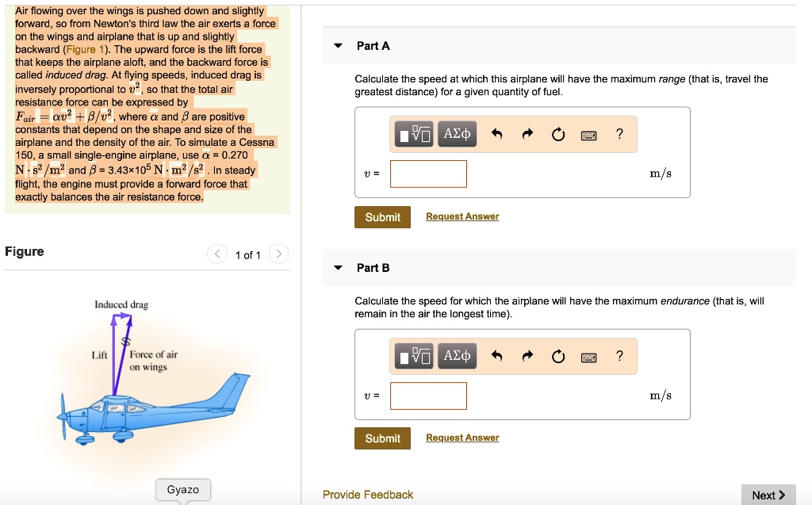
Task: Go to next figure arrow
Action: pos(278,254)
